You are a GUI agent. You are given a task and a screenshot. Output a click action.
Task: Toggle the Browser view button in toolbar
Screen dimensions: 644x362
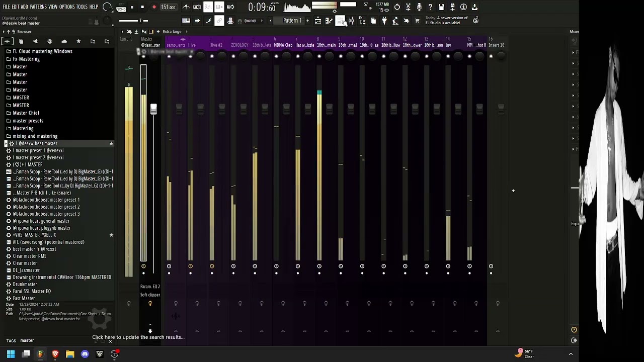pos(362,21)
